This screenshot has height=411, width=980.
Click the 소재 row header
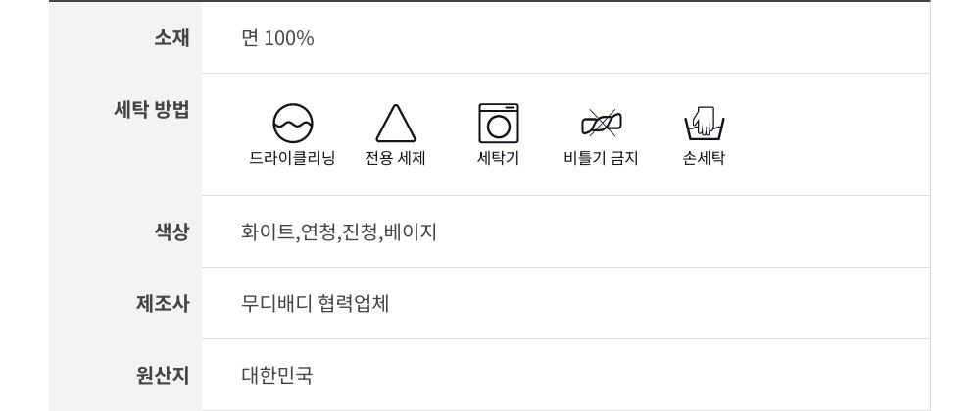(x=171, y=38)
